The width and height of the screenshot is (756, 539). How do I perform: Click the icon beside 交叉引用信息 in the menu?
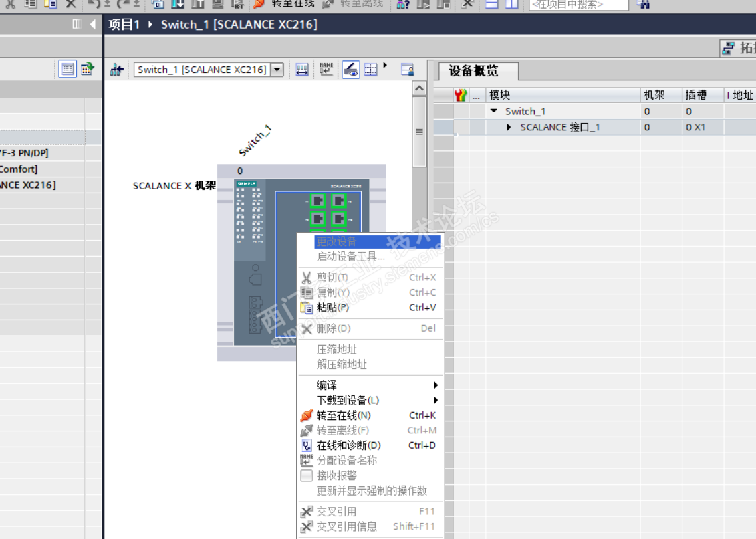[307, 526]
